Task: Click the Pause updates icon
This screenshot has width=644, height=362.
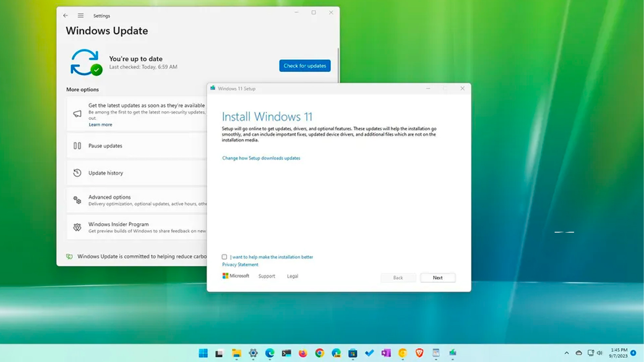Action: [77, 146]
